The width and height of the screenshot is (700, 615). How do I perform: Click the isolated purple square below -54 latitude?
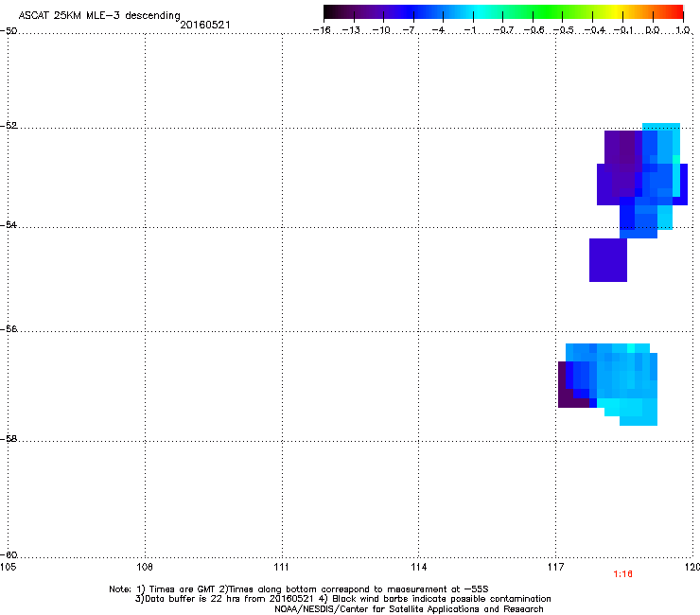pos(608,260)
